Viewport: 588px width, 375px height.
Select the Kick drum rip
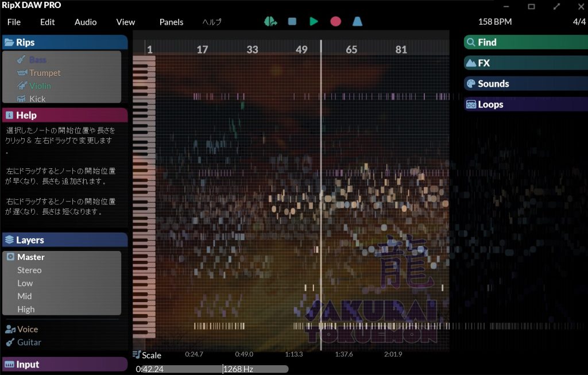tap(37, 99)
